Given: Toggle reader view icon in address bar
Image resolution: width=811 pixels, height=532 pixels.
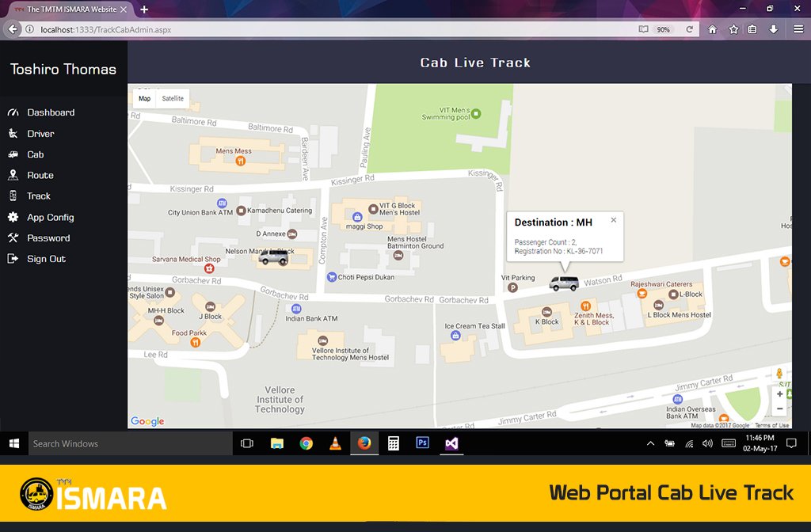Looking at the screenshot, I should coord(643,29).
